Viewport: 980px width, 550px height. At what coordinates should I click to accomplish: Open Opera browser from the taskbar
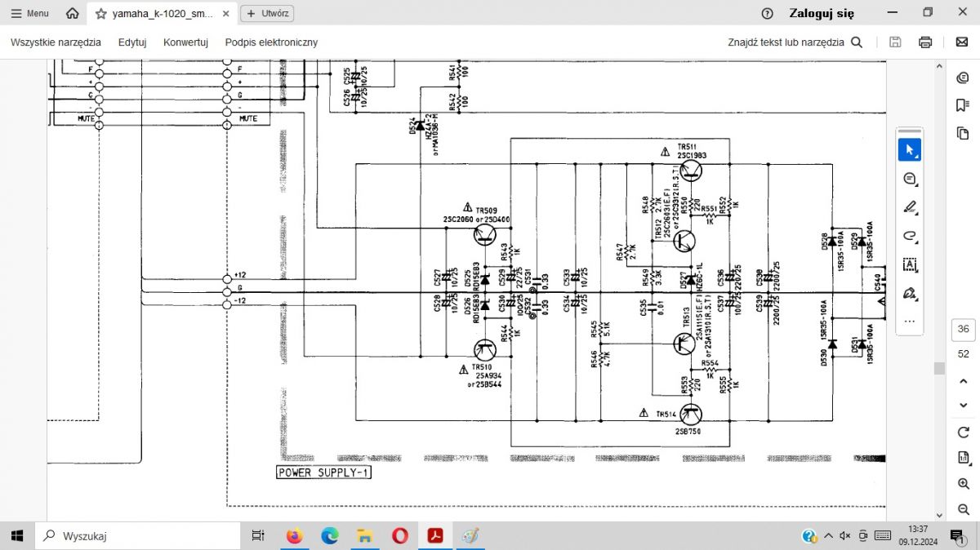(400, 535)
